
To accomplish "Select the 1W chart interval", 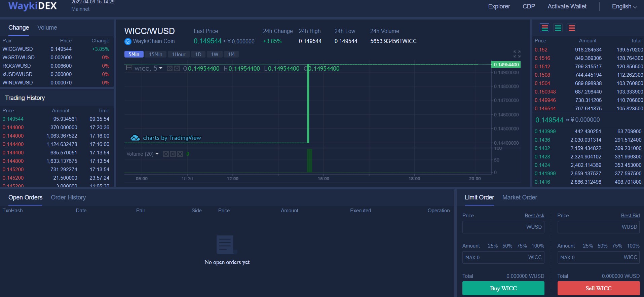I will 215,54.
